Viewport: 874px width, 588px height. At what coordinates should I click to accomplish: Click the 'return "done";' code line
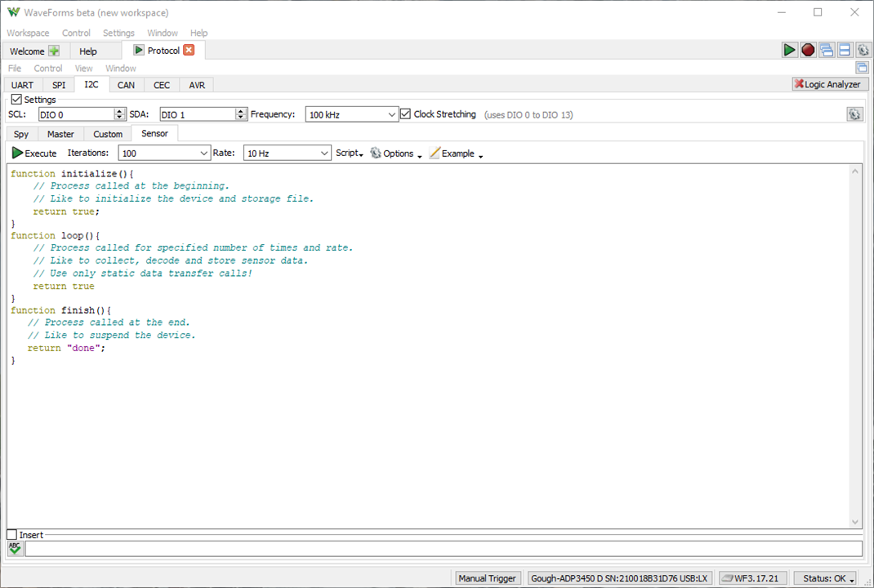point(66,348)
